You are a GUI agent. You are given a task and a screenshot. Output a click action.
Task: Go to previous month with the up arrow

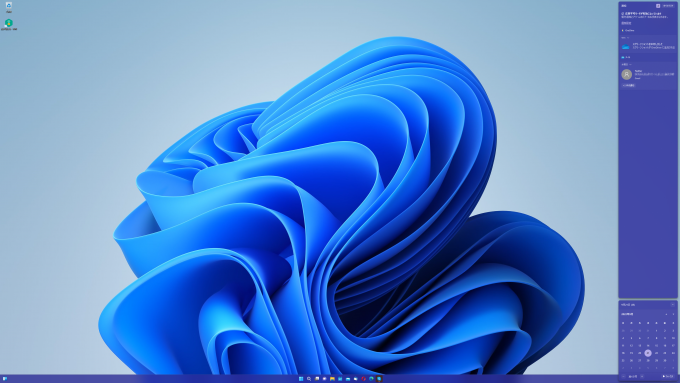667,314
